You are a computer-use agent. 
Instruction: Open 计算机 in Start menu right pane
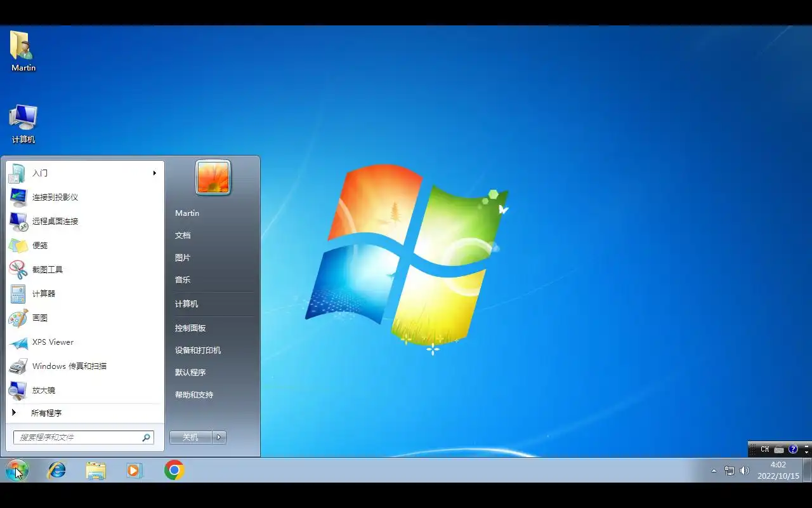pyautogui.click(x=187, y=304)
